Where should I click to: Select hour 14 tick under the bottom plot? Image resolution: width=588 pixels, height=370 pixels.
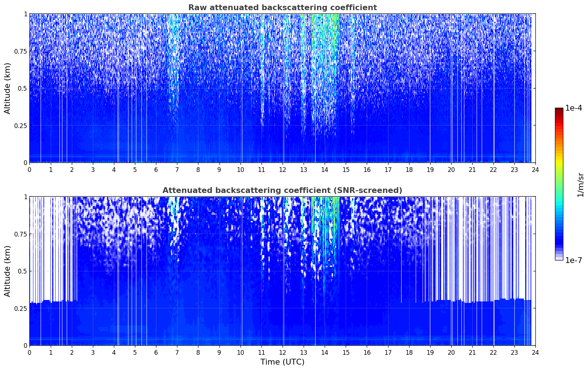pyautogui.click(x=325, y=352)
